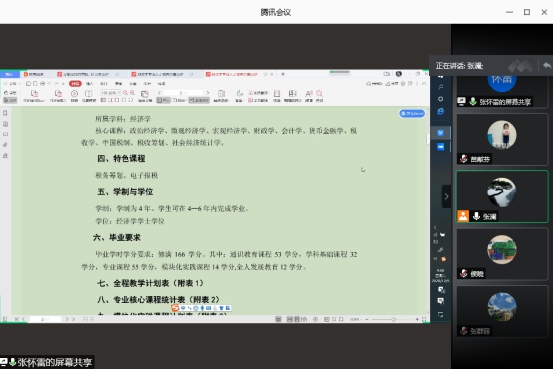This screenshot has height=370, width=554.
Task: Click the zoom out magnifier icon
Action: [x=125, y=93]
